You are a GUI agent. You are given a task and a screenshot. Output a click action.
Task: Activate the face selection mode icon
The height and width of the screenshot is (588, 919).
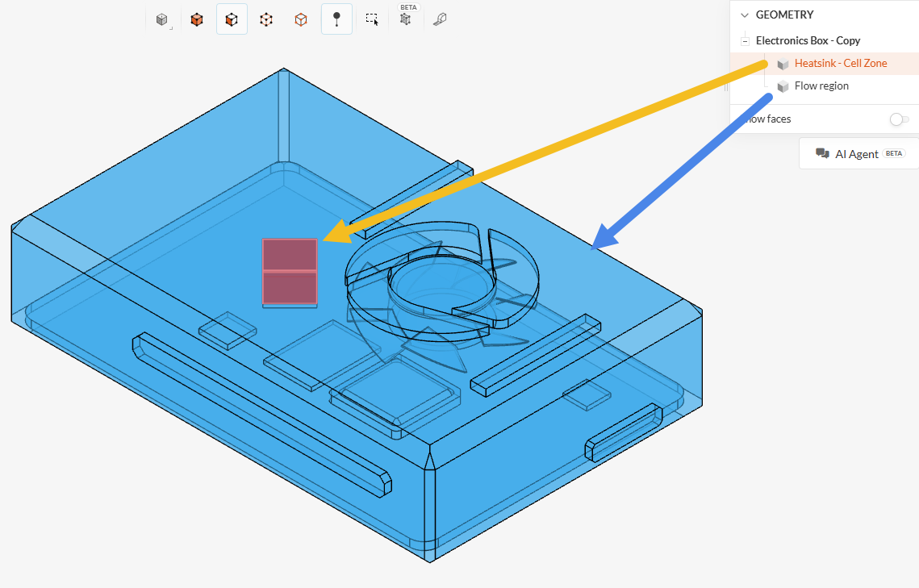232,19
